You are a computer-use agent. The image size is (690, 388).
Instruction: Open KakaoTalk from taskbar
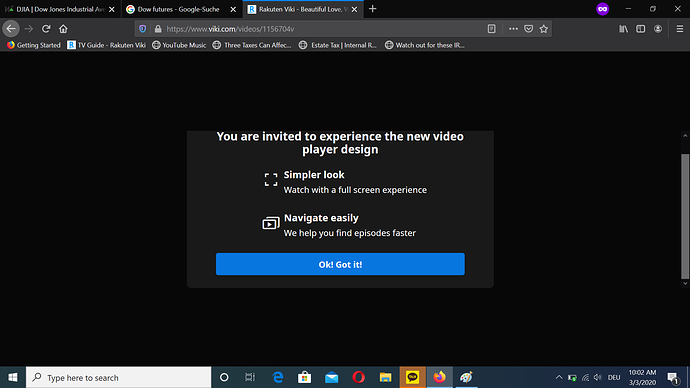tap(412, 377)
